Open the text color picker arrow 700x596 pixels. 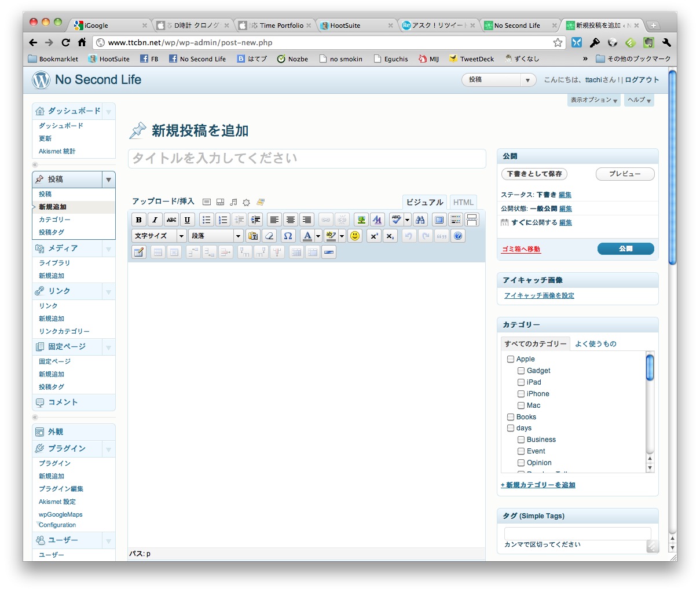tap(318, 236)
